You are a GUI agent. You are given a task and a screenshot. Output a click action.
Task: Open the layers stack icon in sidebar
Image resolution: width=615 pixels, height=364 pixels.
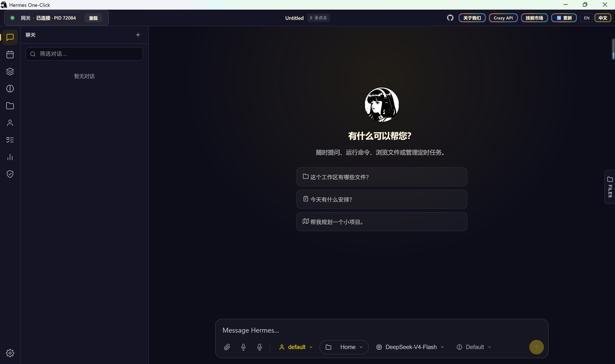tap(10, 71)
